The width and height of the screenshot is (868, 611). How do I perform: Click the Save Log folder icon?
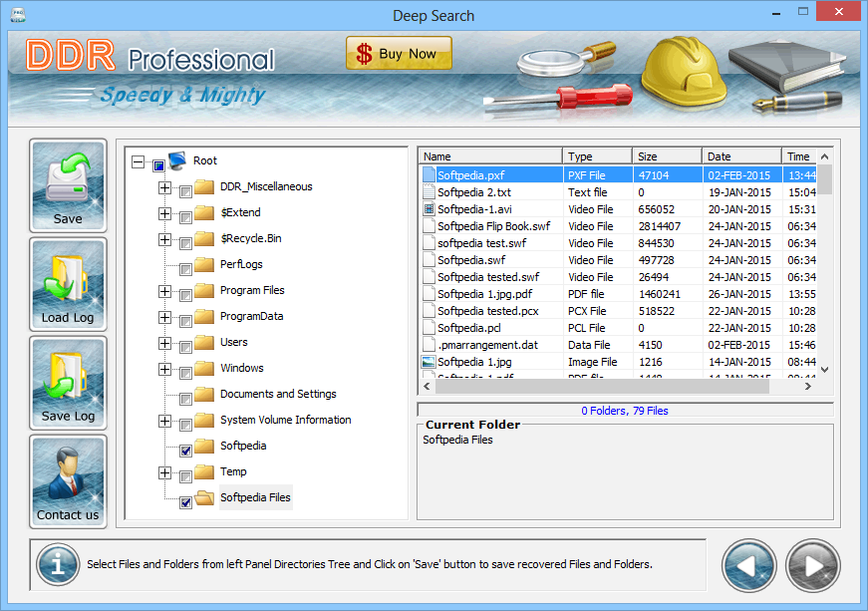[x=68, y=383]
